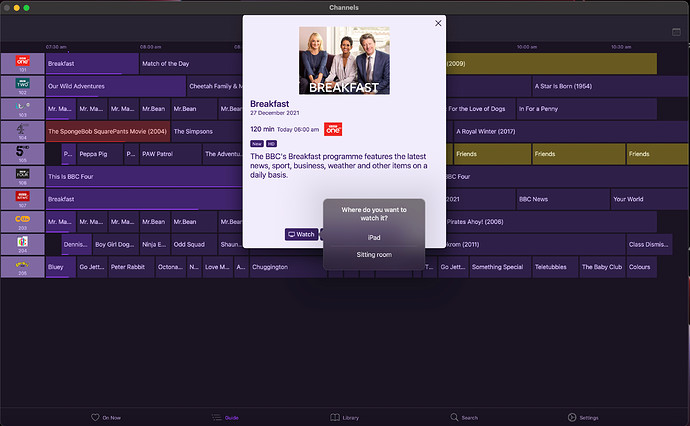Choose iPad as the watch destination
This screenshot has height=426, width=690.
[374, 238]
